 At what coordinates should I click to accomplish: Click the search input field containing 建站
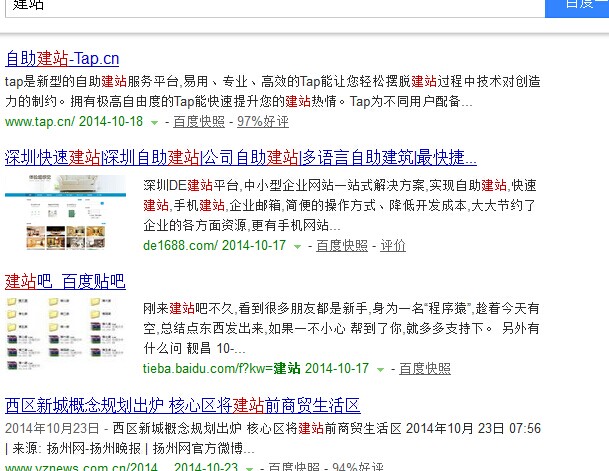pos(275,8)
